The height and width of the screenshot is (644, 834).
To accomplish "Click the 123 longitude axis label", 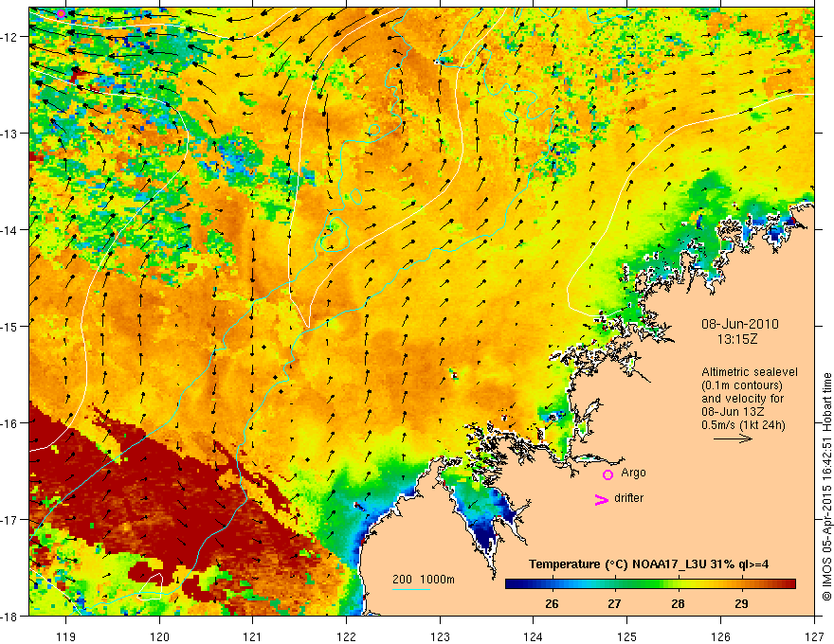I will click(440, 636).
